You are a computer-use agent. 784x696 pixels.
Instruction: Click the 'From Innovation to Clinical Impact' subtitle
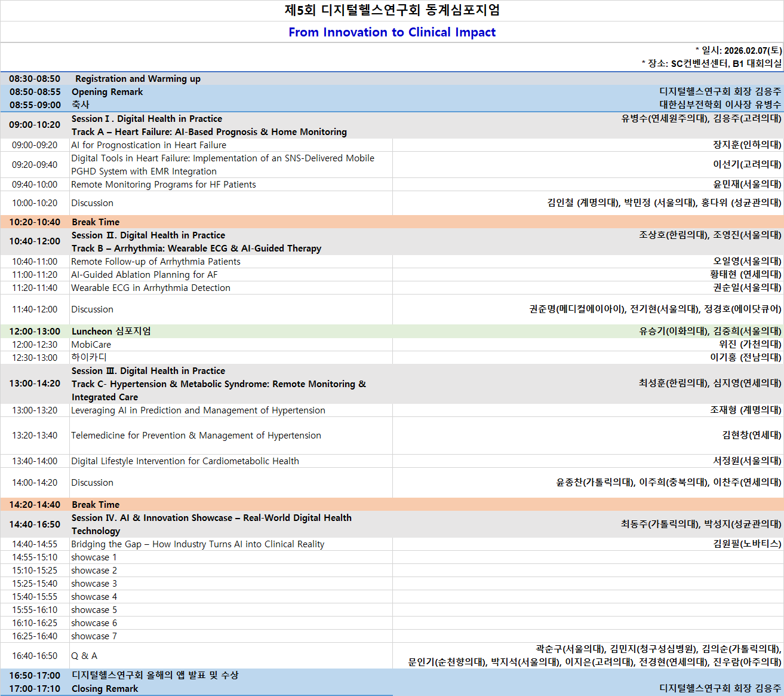coord(392,32)
